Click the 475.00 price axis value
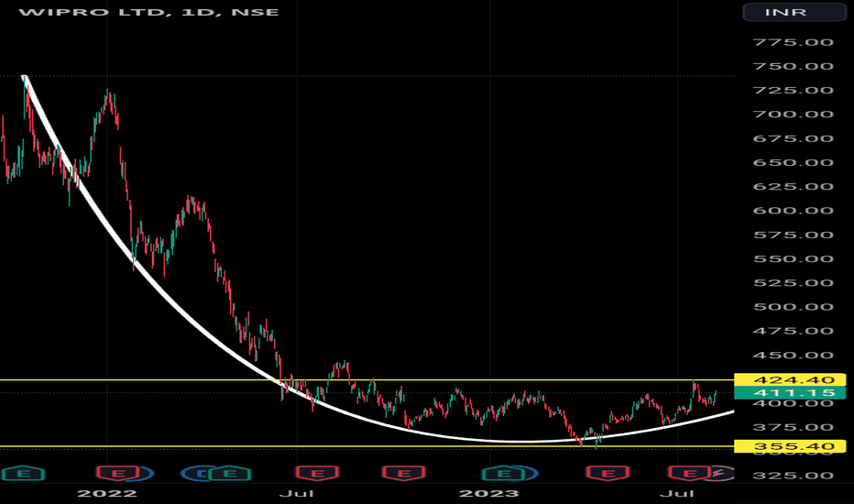This screenshot has height=504, width=854. (x=793, y=332)
